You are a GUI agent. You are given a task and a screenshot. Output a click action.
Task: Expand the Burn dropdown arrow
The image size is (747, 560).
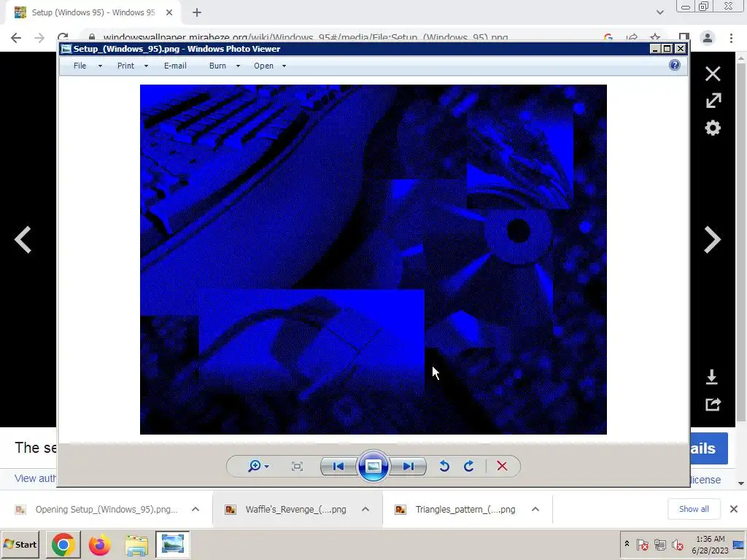tap(238, 66)
